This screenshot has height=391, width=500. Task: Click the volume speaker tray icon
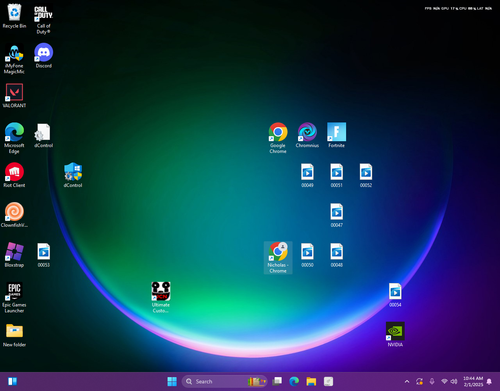point(454,382)
